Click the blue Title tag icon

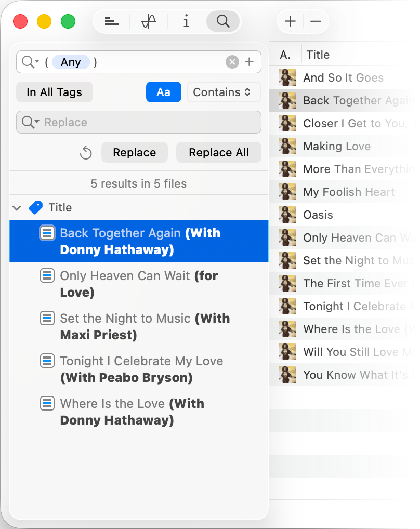pos(36,207)
